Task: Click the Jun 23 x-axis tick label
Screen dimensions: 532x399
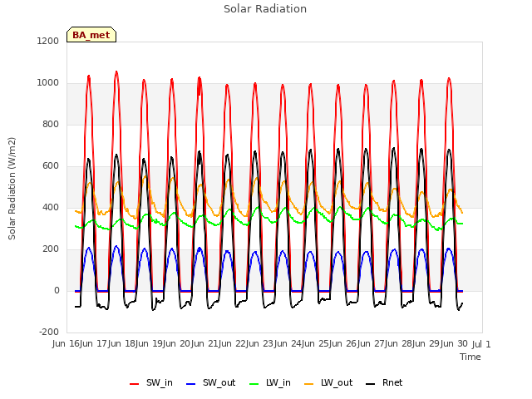Action: 259,344
